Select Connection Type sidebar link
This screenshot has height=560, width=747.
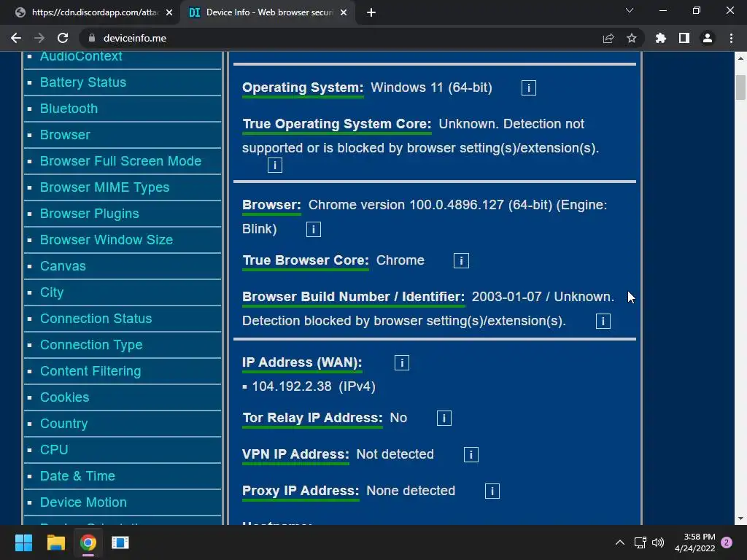tap(91, 345)
